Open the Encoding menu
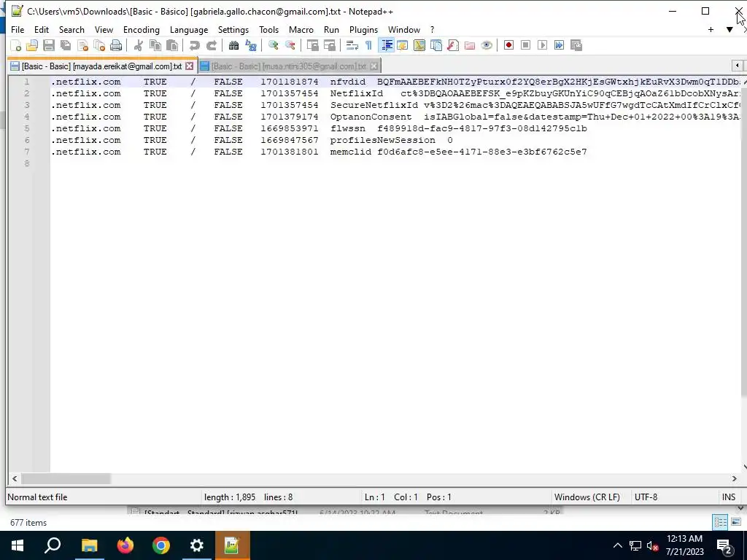This screenshot has width=747, height=560. coord(142,29)
